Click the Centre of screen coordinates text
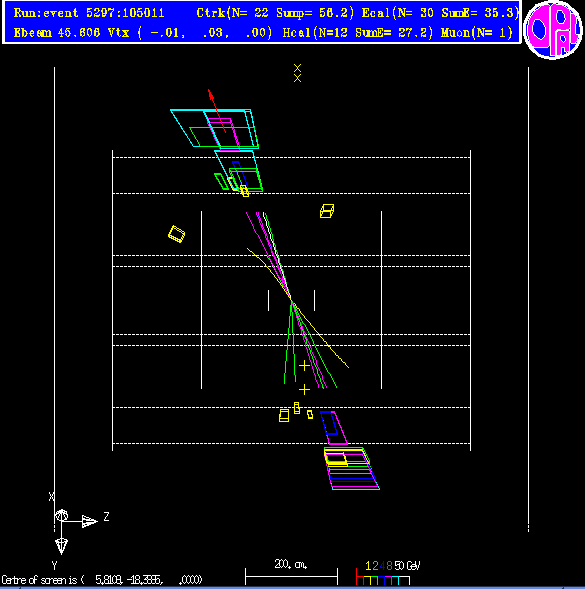 102,580
